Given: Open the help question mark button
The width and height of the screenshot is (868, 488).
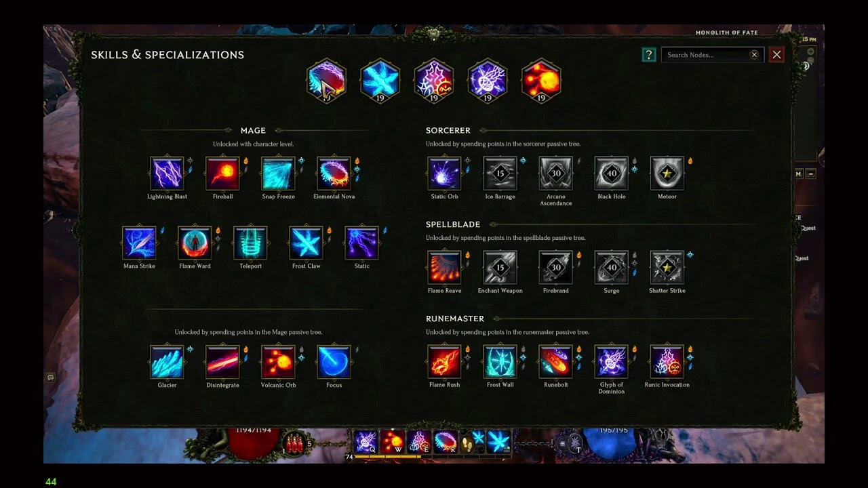Looking at the screenshot, I should [649, 55].
